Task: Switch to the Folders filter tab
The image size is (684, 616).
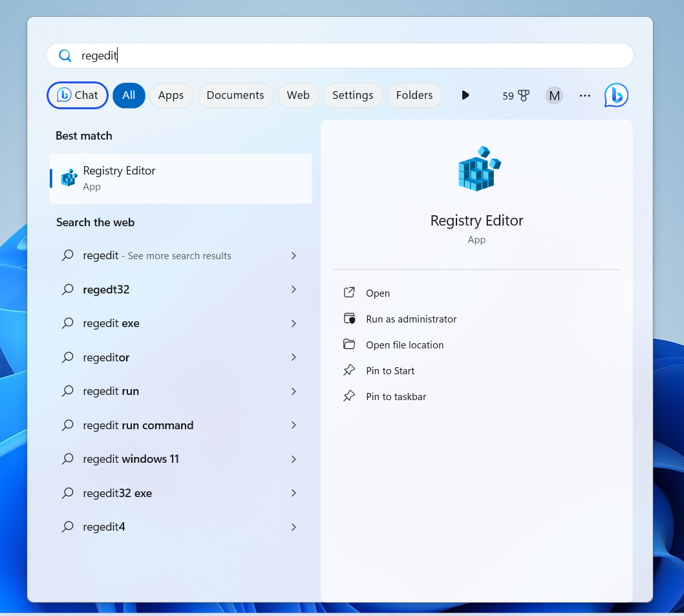Action: 414,95
